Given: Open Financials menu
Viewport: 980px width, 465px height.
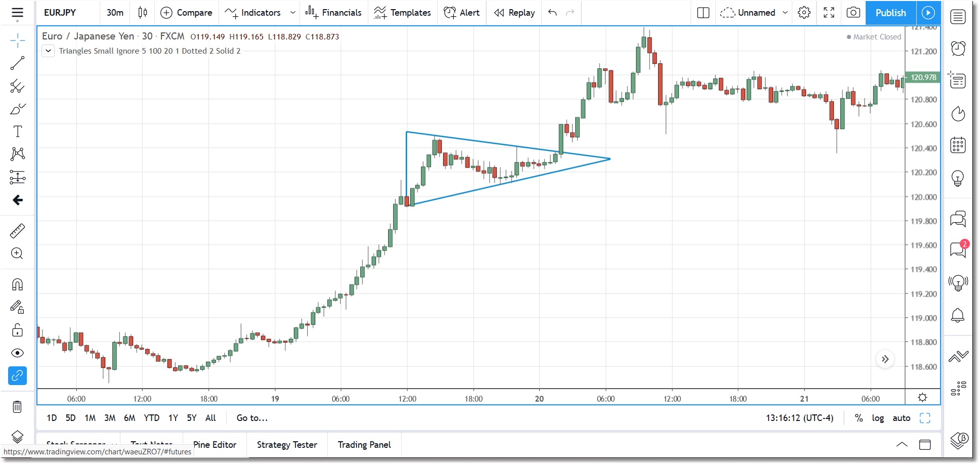Looking at the screenshot, I should click(x=333, y=13).
